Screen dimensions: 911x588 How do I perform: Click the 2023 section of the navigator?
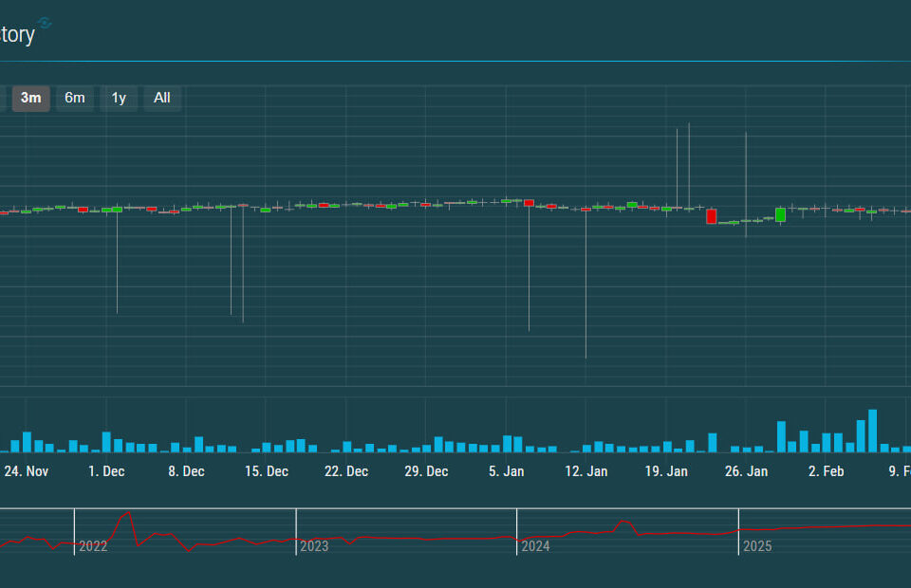pyautogui.click(x=314, y=546)
